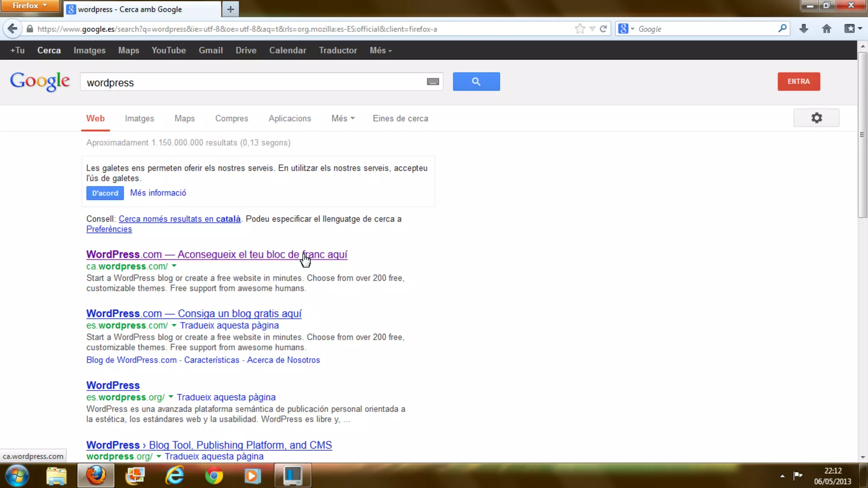Open Calendar from the Google bar

[287, 50]
